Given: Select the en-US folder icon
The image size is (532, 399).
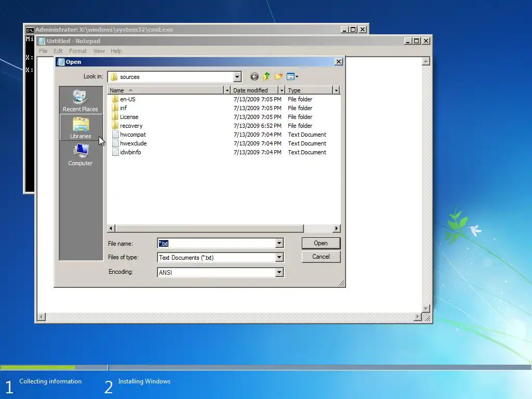Looking at the screenshot, I should point(115,99).
